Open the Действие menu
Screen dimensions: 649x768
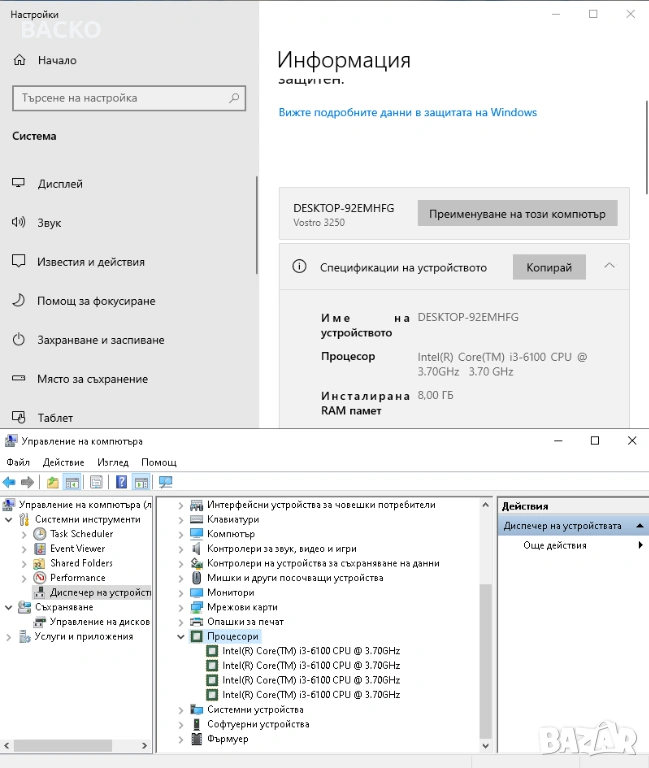click(x=63, y=463)
